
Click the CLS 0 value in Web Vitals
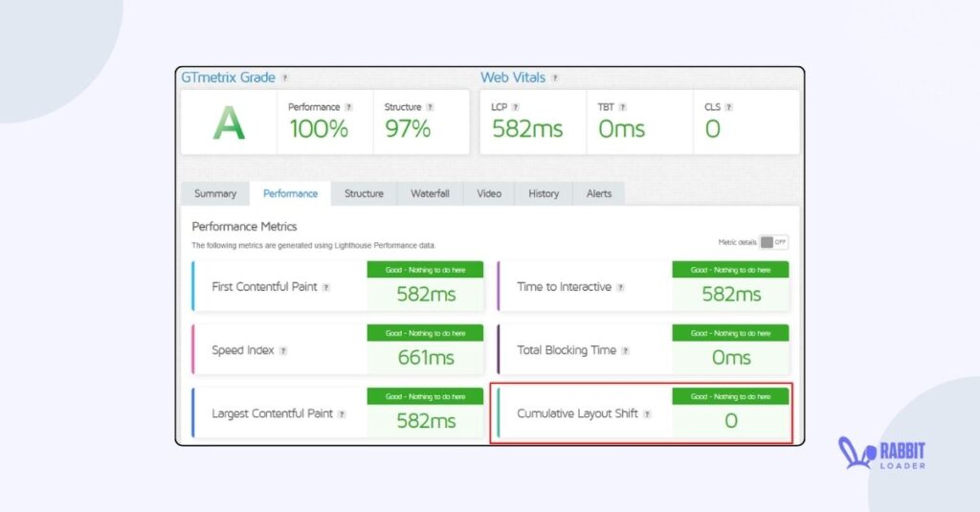(712, 129)
